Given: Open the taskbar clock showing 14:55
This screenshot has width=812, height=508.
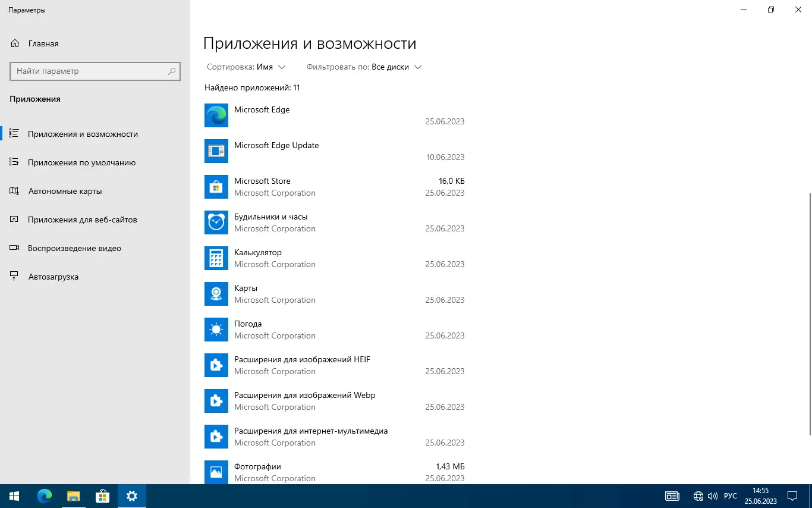Looking at the screenshot, I should tap(761, 496).
